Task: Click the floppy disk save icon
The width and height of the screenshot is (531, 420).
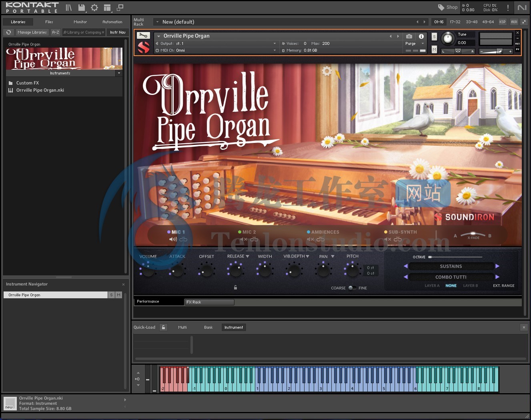Action: click(82, 8)
